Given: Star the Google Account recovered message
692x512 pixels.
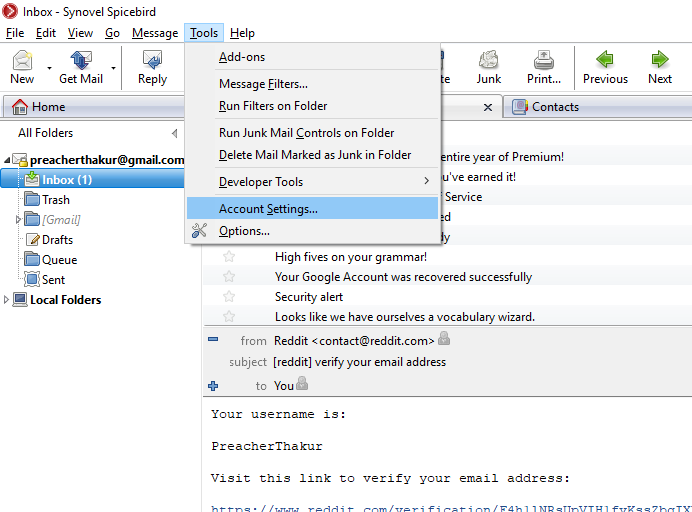Looking at the screenshot, I should click(229, 277).
